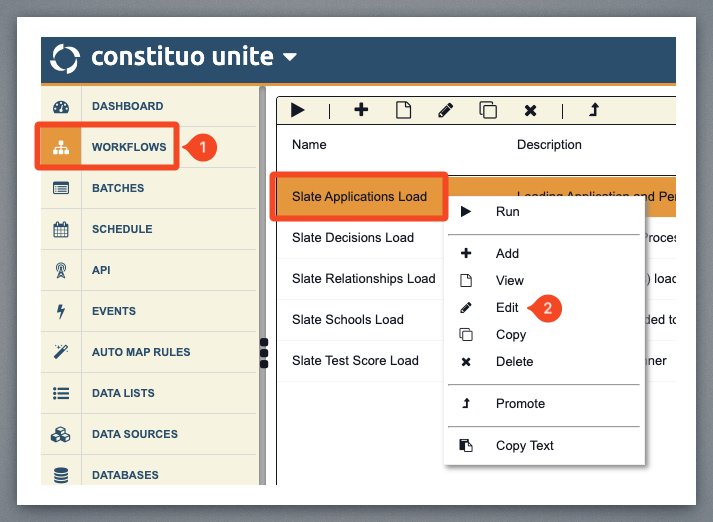The height and width of the screenshot is (522, 713).
Task: Click the Data Lists bullet icon
Action: pos(61,393)
